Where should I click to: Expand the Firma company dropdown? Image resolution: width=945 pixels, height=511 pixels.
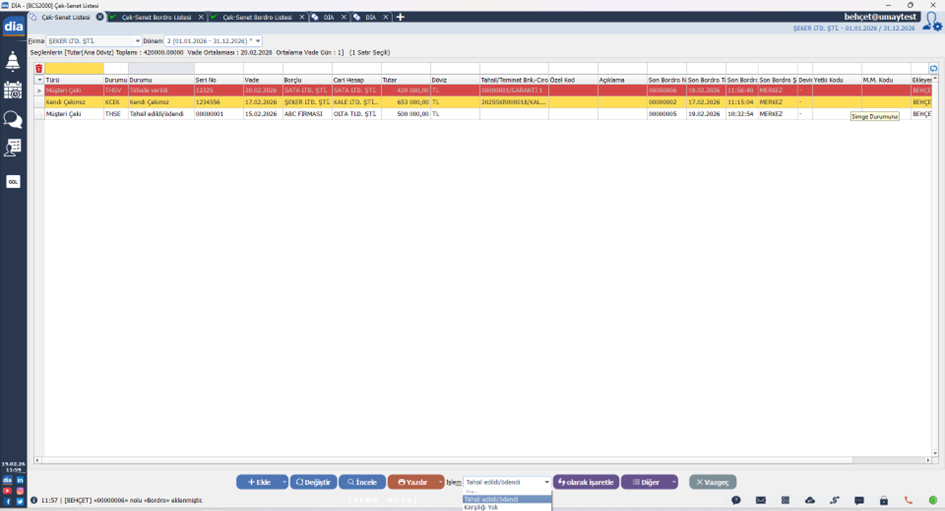coord(137,41)
